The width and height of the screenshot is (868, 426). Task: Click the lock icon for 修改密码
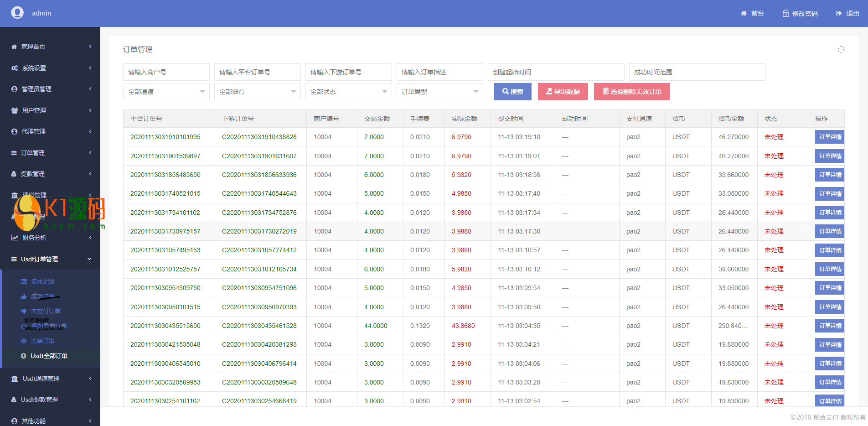pyautogui.click(x=785, y=14)
